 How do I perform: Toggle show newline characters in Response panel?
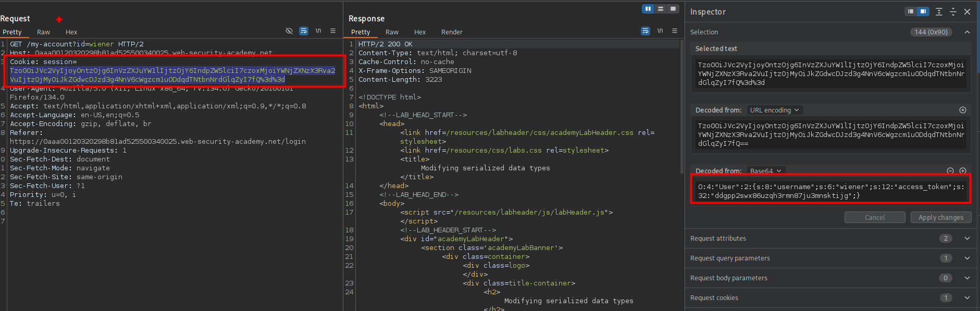click(660, 31)
